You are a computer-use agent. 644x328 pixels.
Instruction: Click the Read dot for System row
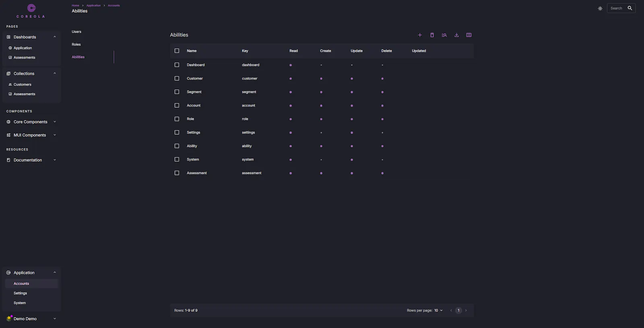(291, 160)
